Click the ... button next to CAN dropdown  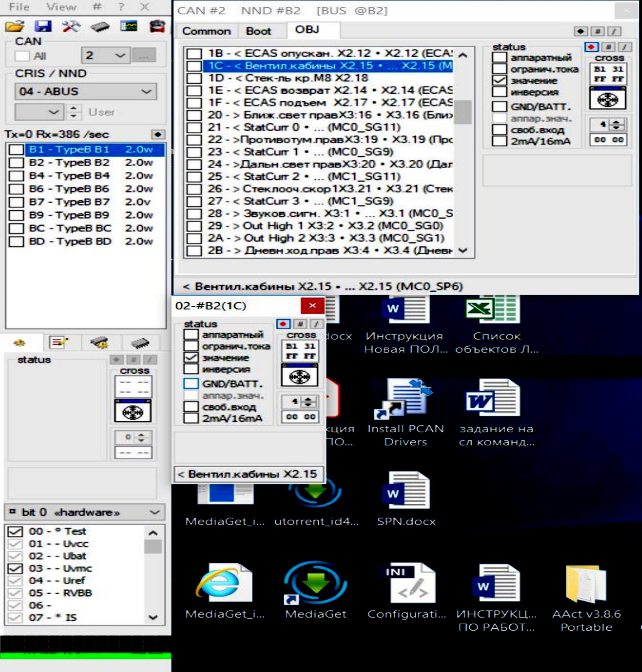[x=144, y=55]
